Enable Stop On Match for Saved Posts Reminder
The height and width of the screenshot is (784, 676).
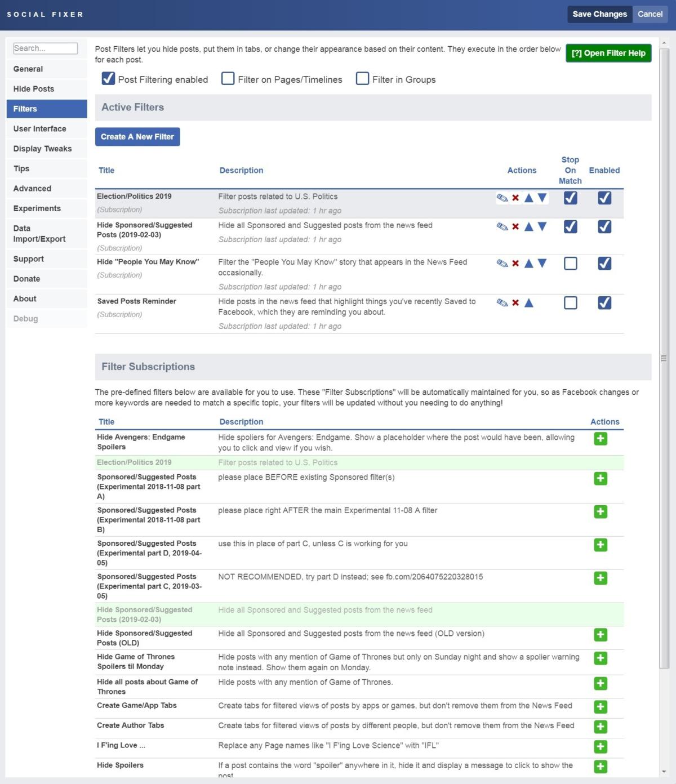click(570, 303)
